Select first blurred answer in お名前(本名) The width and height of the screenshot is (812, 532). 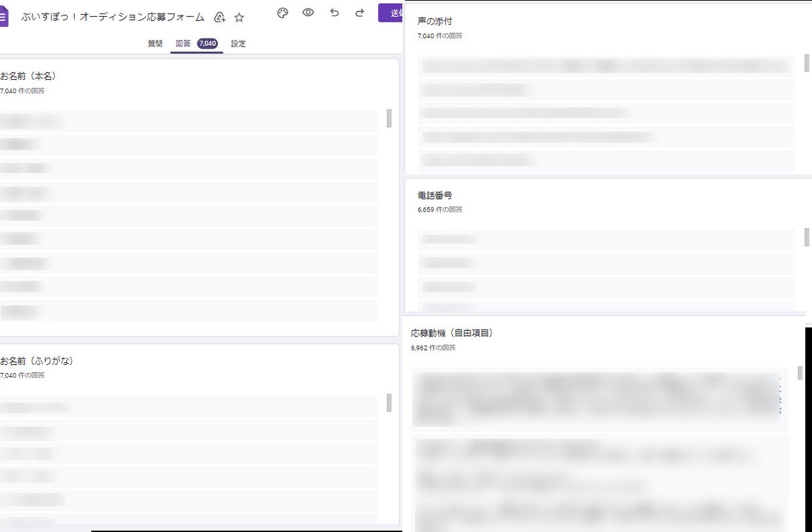click(189, 121)
